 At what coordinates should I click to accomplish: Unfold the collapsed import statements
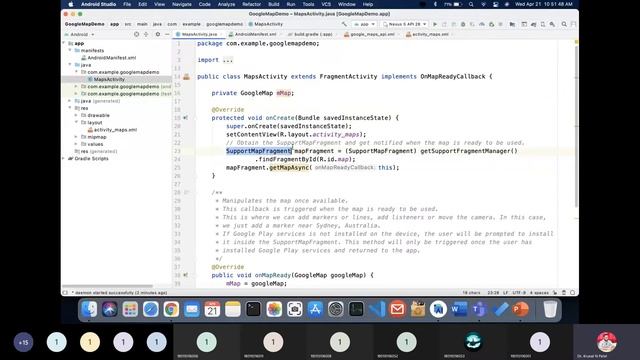[228, 60]
